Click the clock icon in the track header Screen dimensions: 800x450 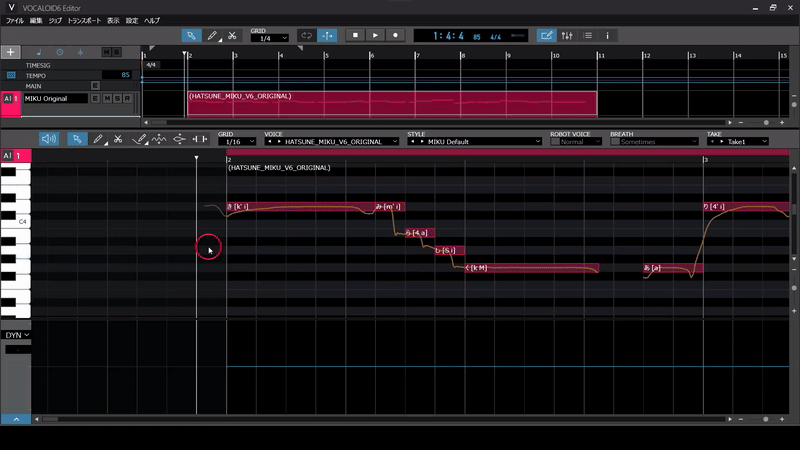click(x=60, y=52)
